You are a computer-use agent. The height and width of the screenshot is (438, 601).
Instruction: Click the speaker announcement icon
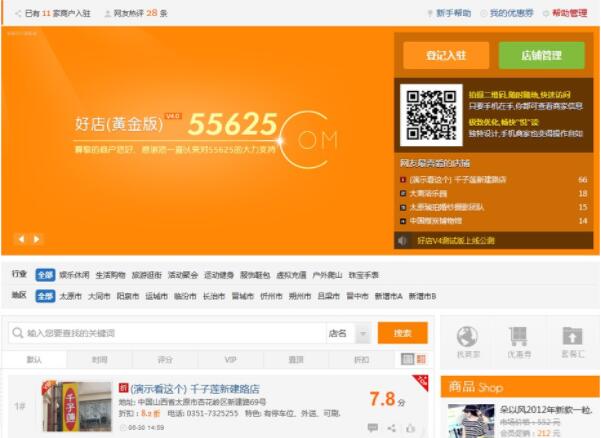click(402, 241)
